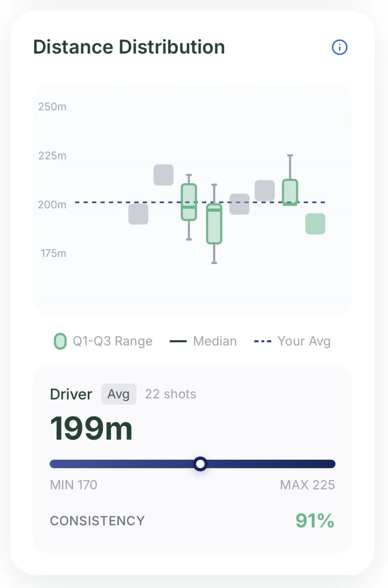This screenshot has width=388, height=588.
Task: Click the Avg badge next to Driver
Action: (119, 394)
